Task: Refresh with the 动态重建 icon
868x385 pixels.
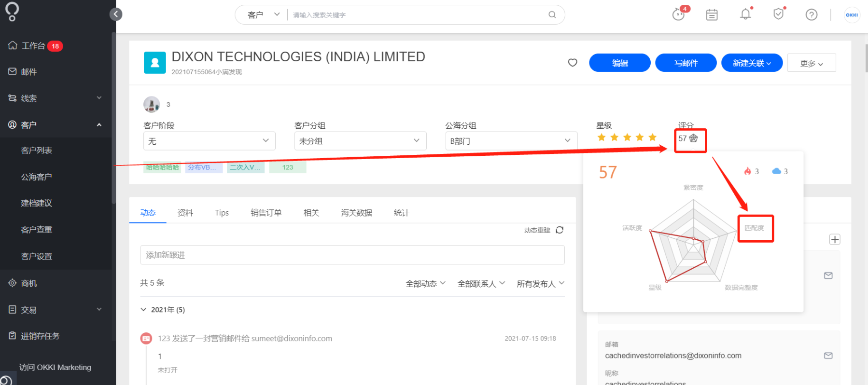Action: (x=560, y=230)
